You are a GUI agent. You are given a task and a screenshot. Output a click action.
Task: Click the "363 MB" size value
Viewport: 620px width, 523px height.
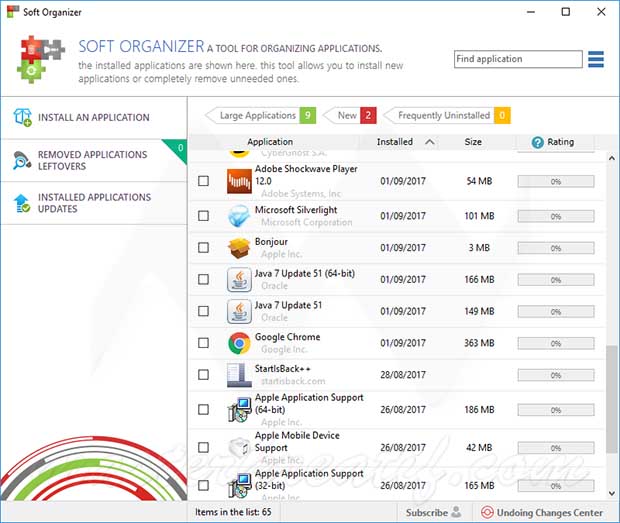click(x=479, y=343)
